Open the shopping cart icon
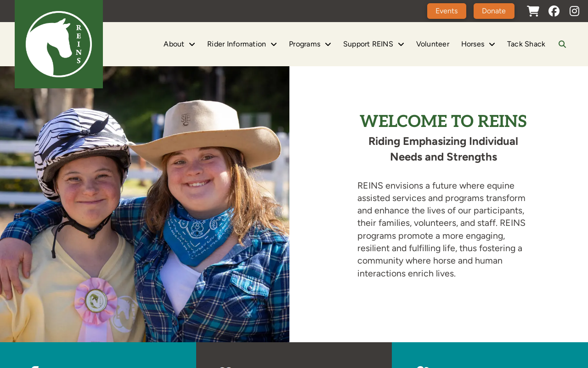The width and height of the screenshot is (588, 368). pyautogui.click(x=533, y=11)
